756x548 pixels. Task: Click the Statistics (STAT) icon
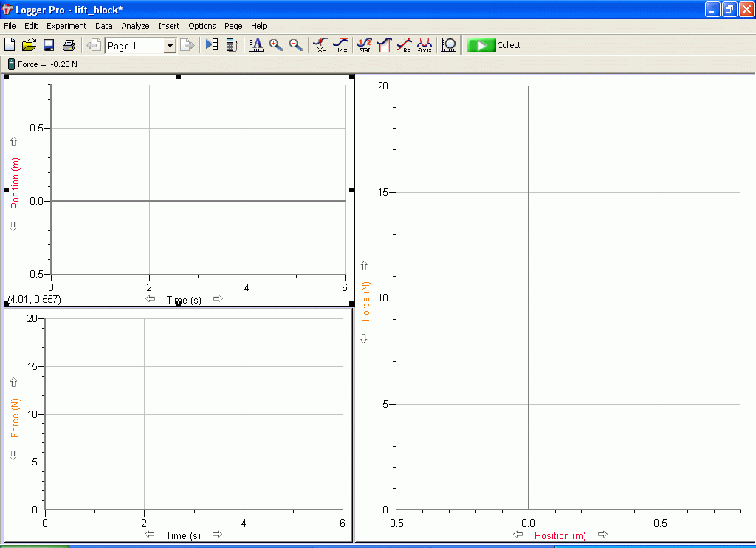(x=365, y=45)
